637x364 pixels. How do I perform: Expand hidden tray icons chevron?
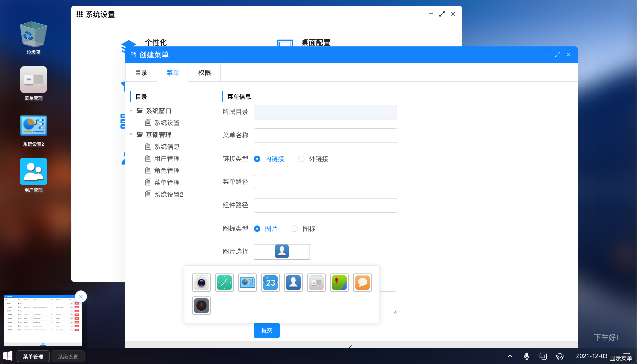510,356
